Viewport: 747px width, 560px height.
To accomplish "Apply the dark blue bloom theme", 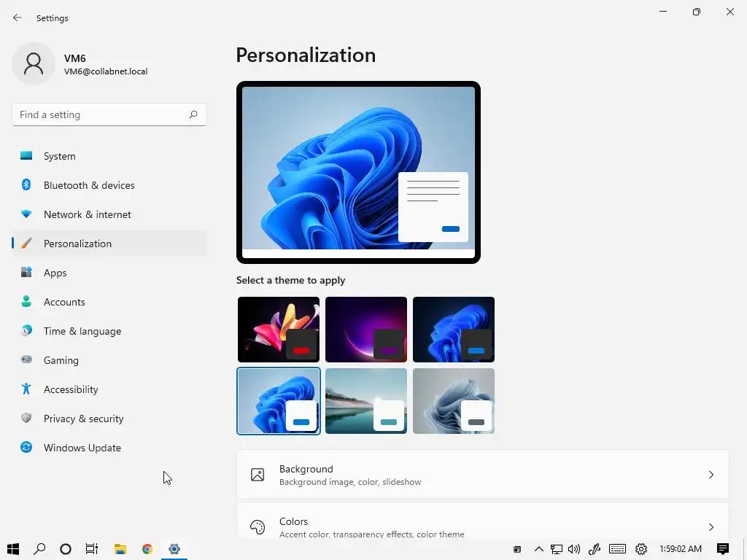I will 454,330.
